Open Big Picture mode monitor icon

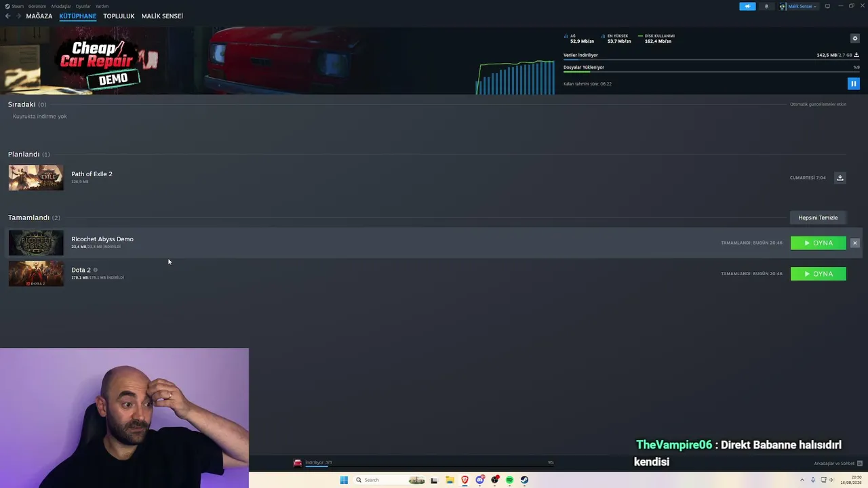tap(827, 6)
